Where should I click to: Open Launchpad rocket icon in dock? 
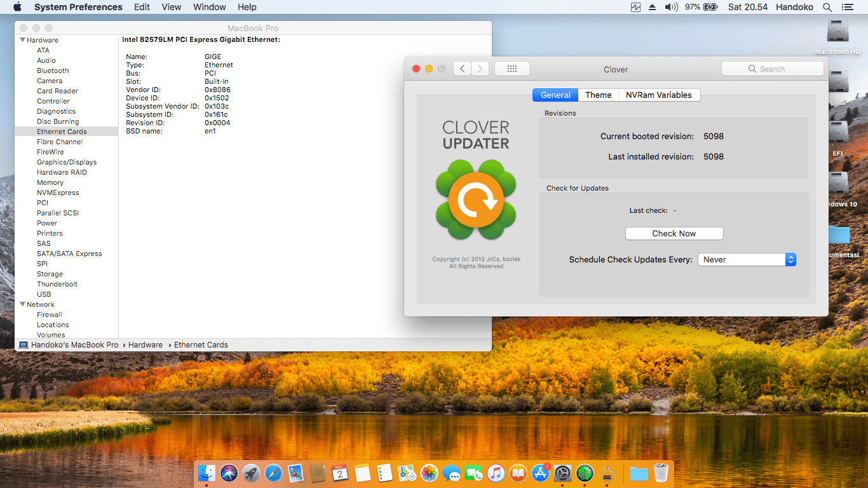(251, 473)
